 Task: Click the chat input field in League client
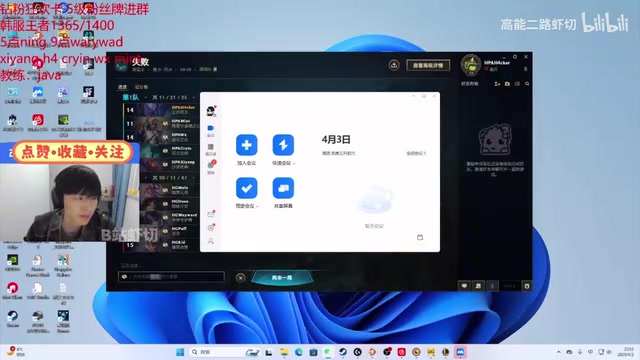(171, 277)
